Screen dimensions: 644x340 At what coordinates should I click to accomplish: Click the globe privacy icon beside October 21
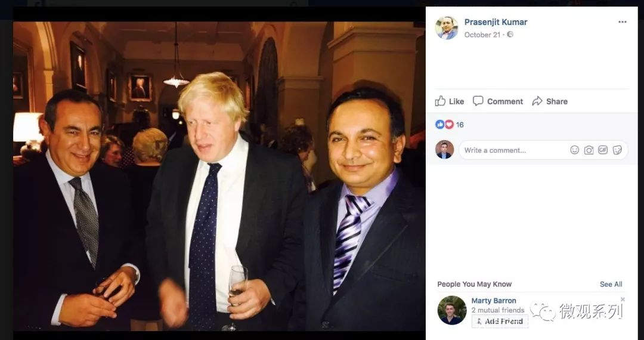[510, 35]
